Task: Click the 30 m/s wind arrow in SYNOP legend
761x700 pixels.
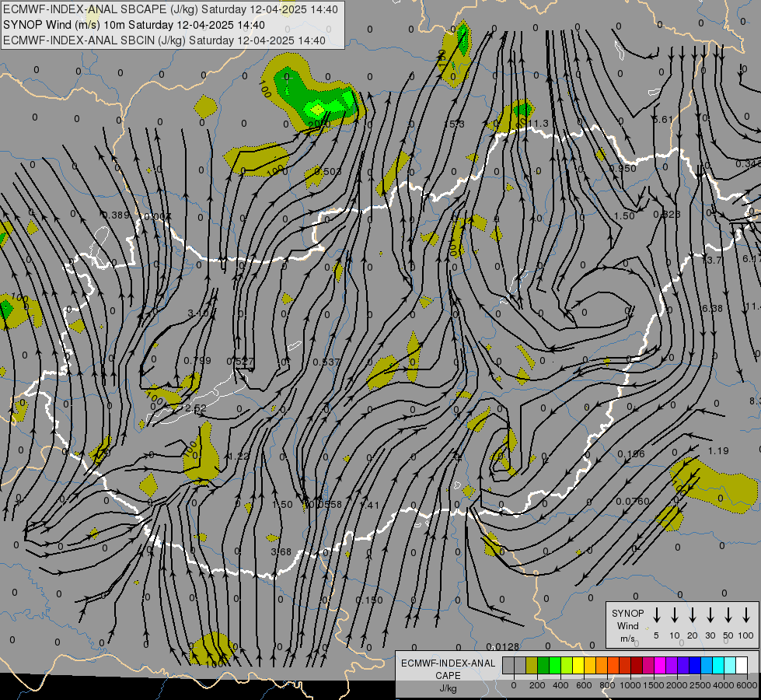Action: 710,615
